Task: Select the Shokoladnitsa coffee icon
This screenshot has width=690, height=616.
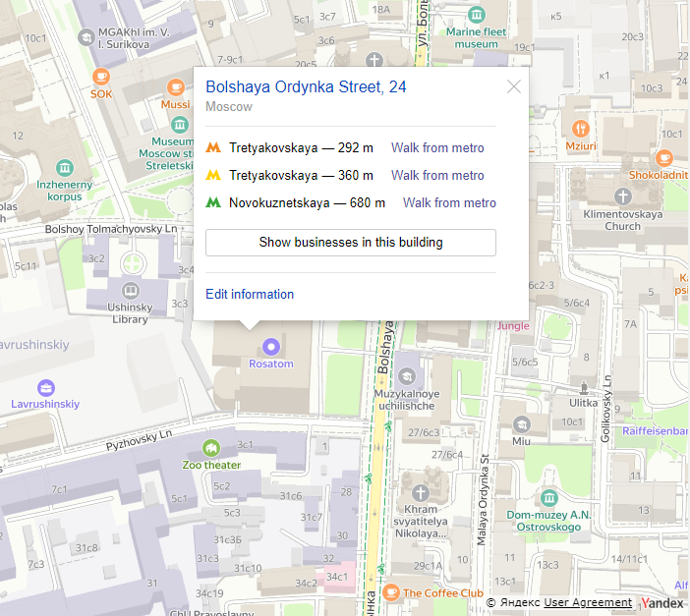Action: click(x=664, y=157)
